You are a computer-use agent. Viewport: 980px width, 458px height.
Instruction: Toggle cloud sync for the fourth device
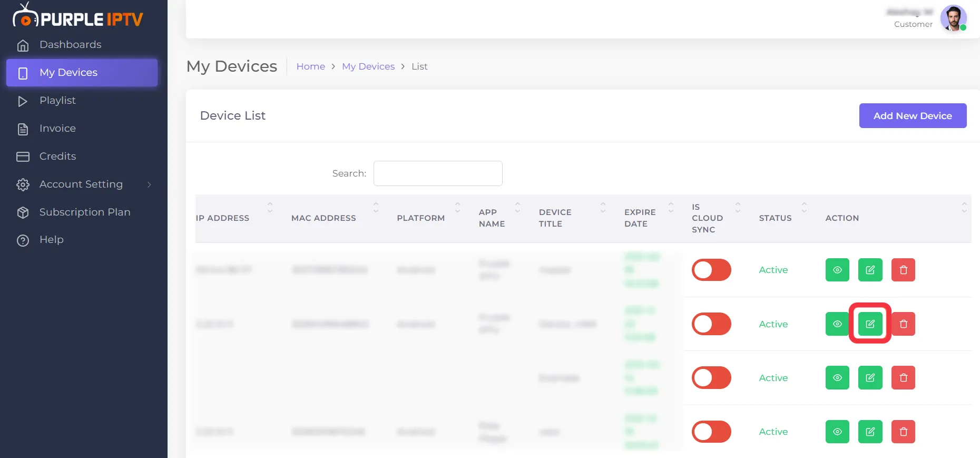pyautogui.click(x=711, y=432)
